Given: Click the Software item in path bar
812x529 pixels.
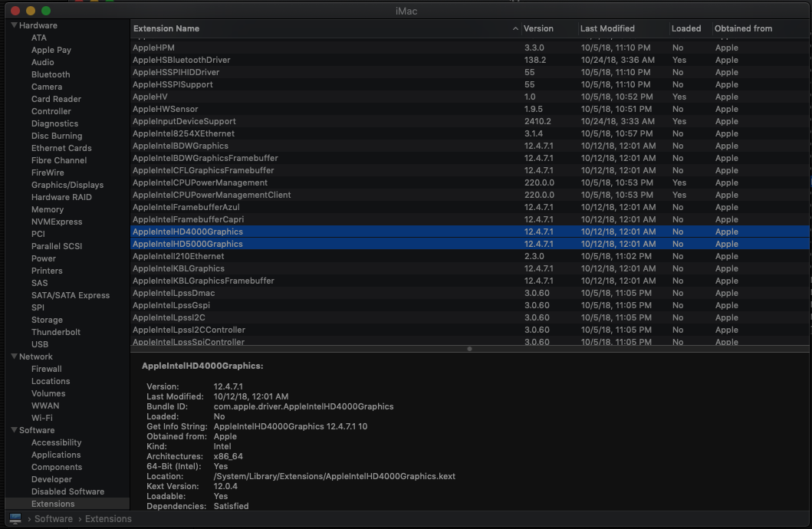Looking at the screenshot, I should click(54, 519).
